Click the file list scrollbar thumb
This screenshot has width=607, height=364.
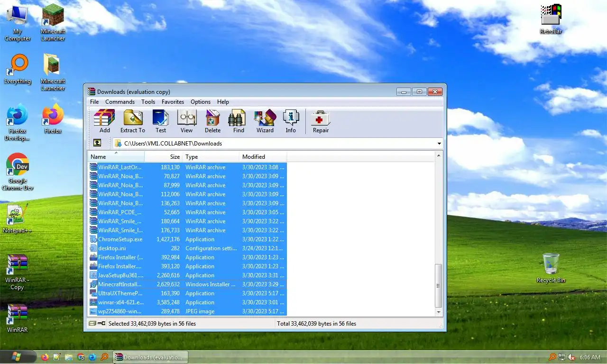[x=439, y=286]
